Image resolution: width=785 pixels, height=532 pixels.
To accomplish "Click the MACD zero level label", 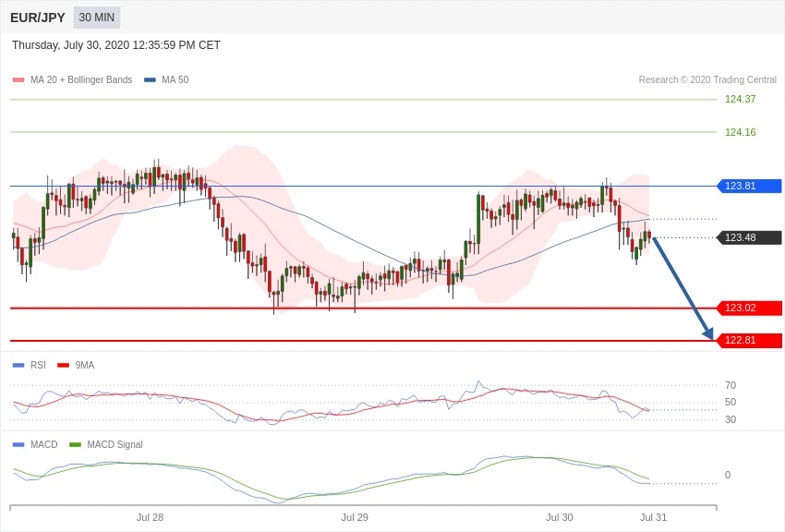I will [x=728, y=475].
